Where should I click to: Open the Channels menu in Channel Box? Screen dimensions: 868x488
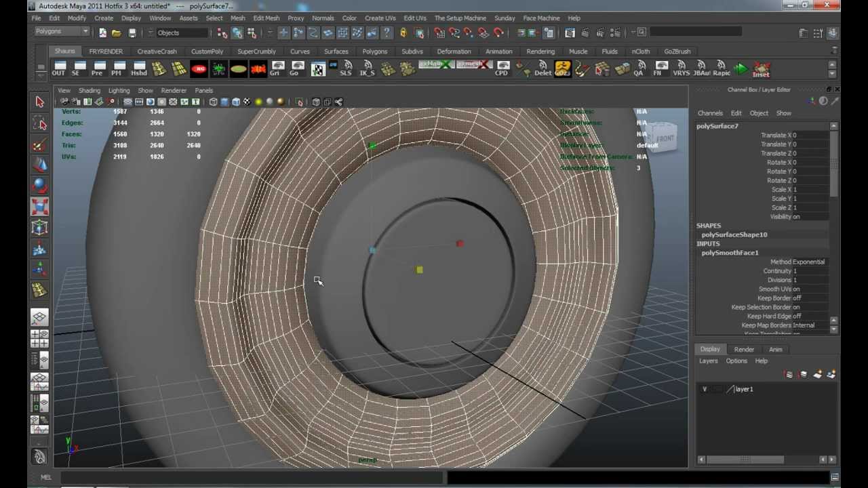(710, 113)
